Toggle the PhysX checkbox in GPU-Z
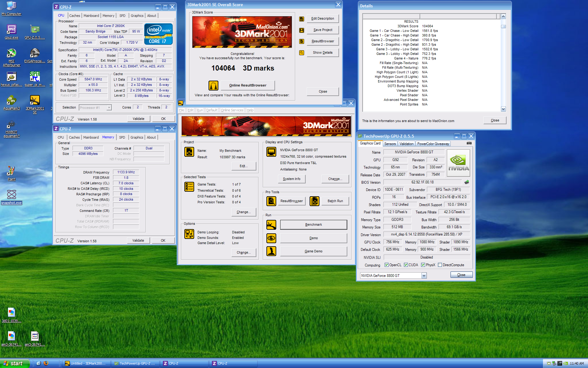Image resolution: width=588 pixels, height=368 pixels. point(423,265)
